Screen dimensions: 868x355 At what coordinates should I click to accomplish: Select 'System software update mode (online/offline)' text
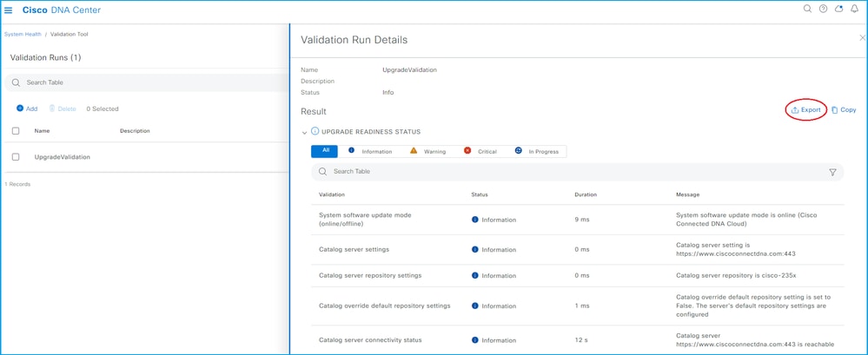point(365,220)
